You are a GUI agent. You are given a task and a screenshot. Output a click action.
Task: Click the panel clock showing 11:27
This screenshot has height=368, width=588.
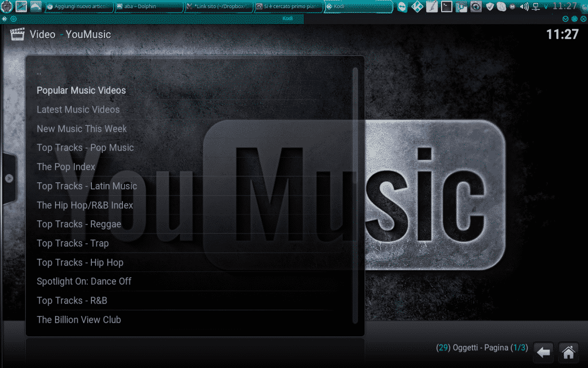pyautogui.click(x=564, y=6)
